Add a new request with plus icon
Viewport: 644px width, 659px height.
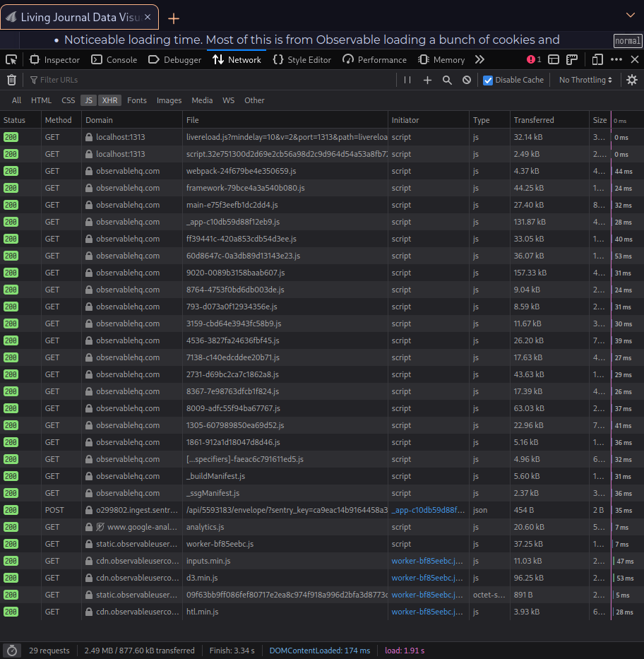pos(427,80)
